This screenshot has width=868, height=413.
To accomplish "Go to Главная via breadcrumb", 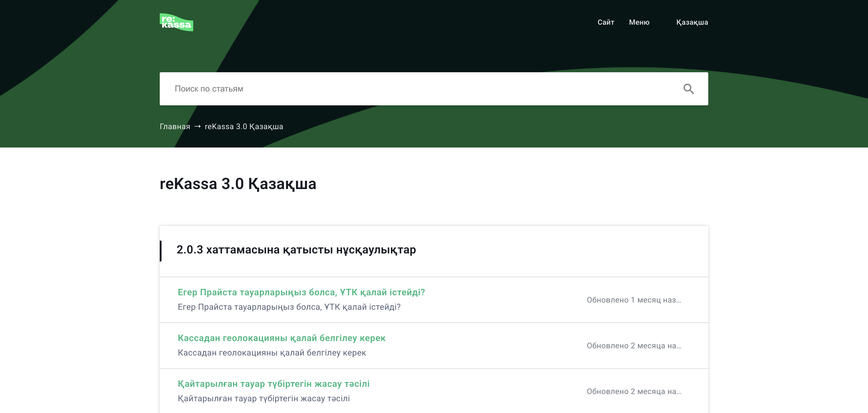I will (x=175, y=126).
